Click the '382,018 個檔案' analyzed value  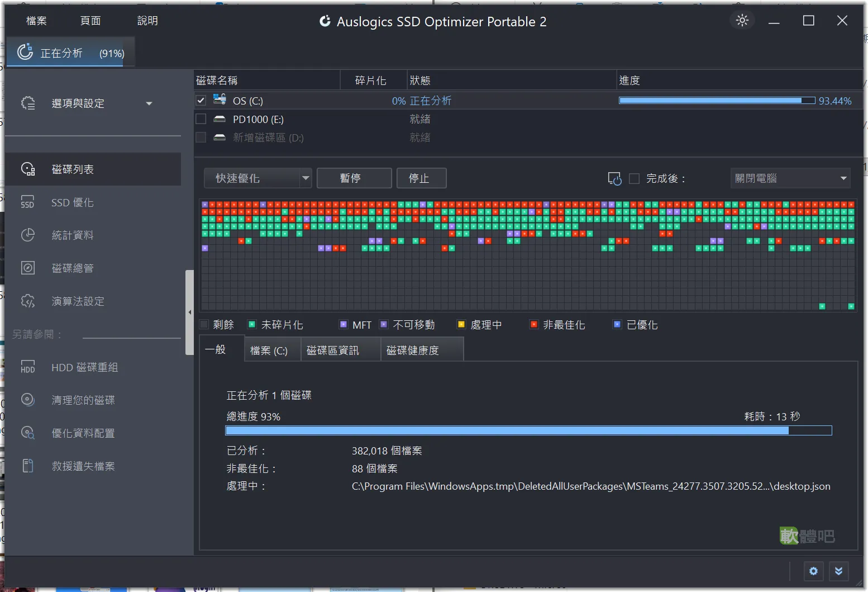coord(387,451)
